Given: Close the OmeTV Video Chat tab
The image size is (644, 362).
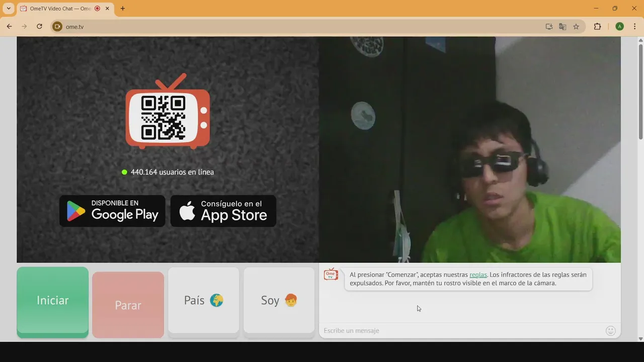Looking at the screenshot, I should (x=107, y=9).
